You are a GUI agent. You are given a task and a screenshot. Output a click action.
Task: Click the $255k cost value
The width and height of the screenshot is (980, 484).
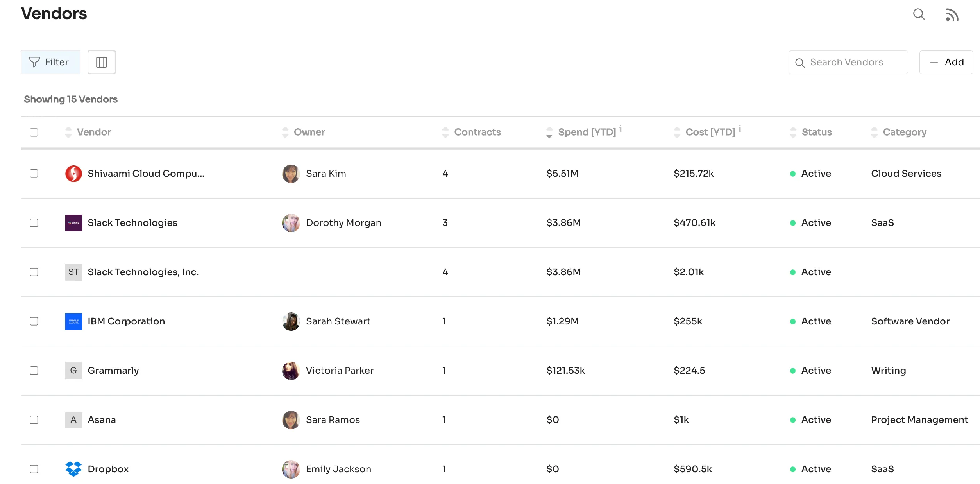coord(688,321)
